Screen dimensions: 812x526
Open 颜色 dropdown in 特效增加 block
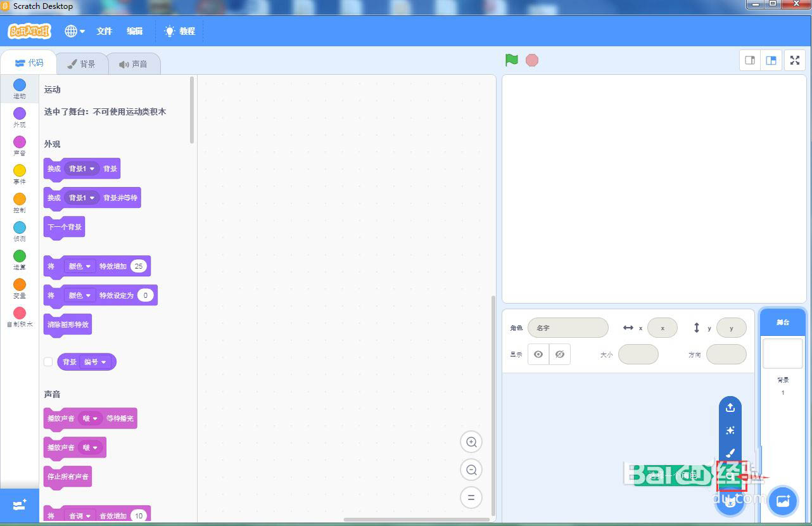pos(80,266)
